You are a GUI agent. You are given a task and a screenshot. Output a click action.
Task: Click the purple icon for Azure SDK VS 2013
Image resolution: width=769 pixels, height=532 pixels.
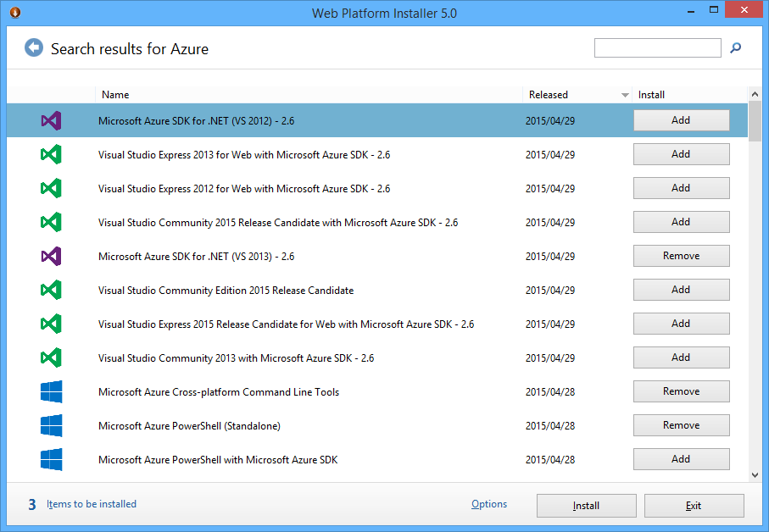[51, 256]
